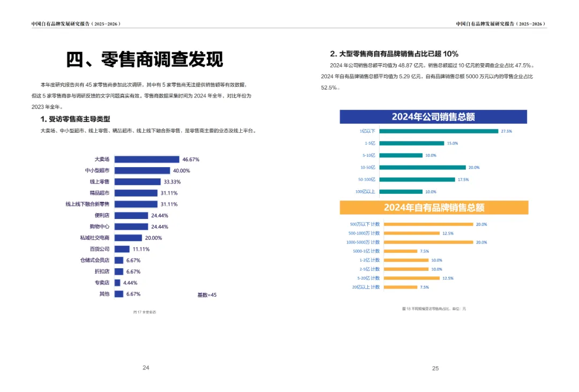Click the 折扣店 label

tap(102, 272)
